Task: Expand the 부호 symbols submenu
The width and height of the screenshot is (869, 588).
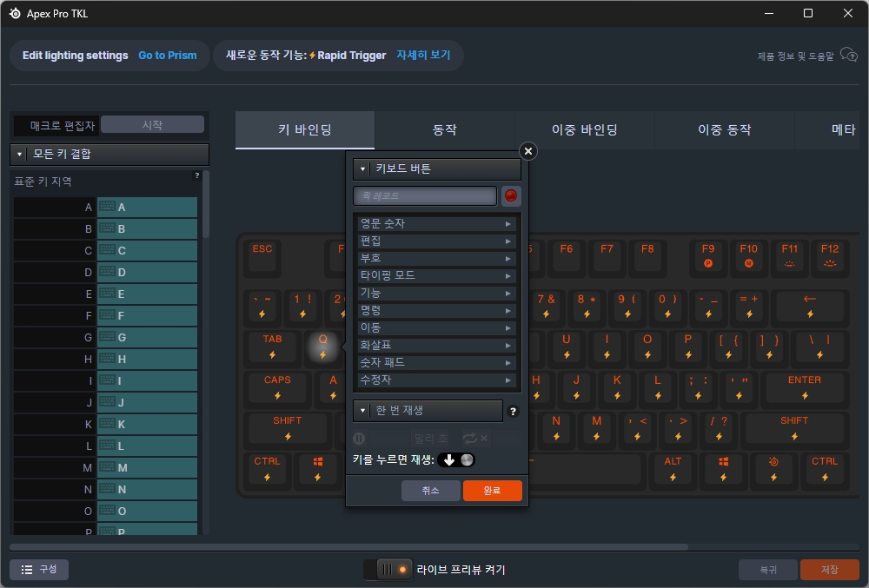Action: [437, 258]
